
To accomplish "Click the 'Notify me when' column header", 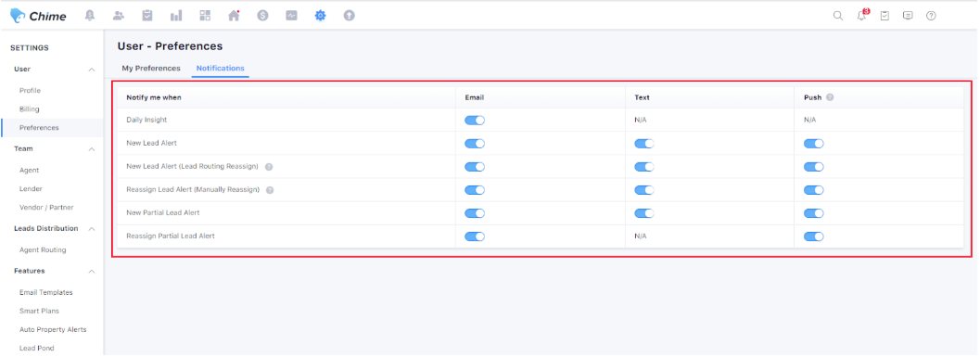I will pyautogui.click(x=154, y=97).
